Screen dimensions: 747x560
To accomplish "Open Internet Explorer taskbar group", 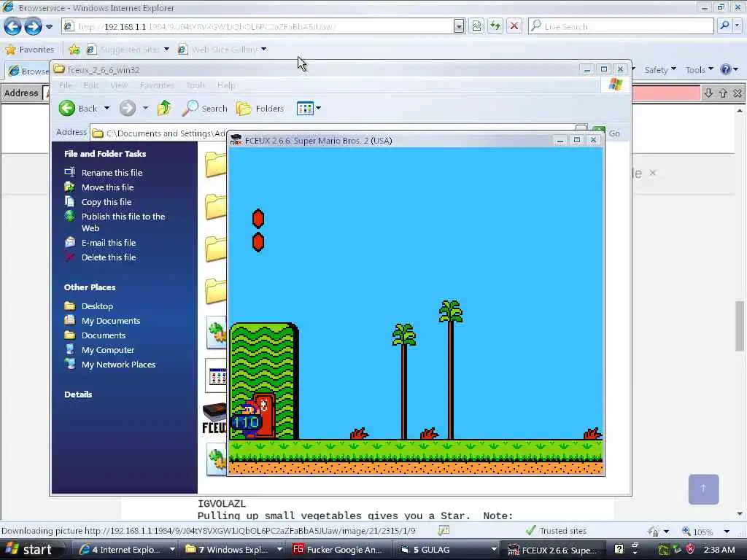I will click(x=126, y=550).
